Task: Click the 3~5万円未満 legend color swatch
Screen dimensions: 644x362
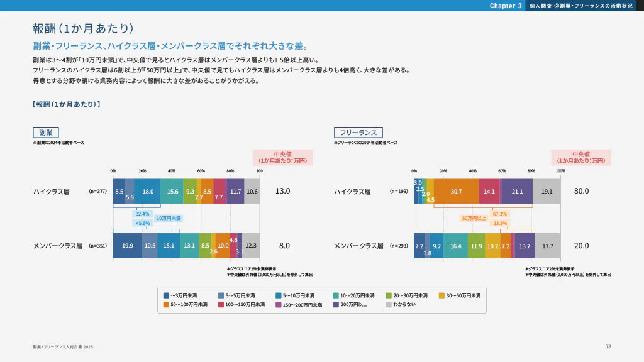Action: click(x=221, y=295)
